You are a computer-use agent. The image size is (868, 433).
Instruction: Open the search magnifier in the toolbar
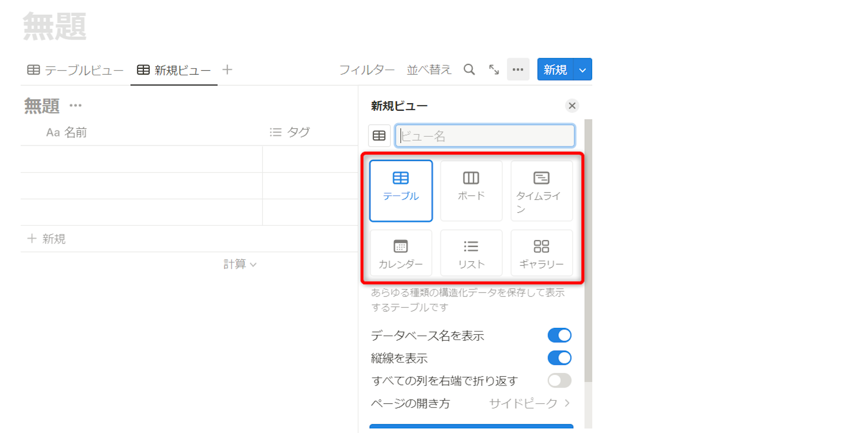point(469,69)
